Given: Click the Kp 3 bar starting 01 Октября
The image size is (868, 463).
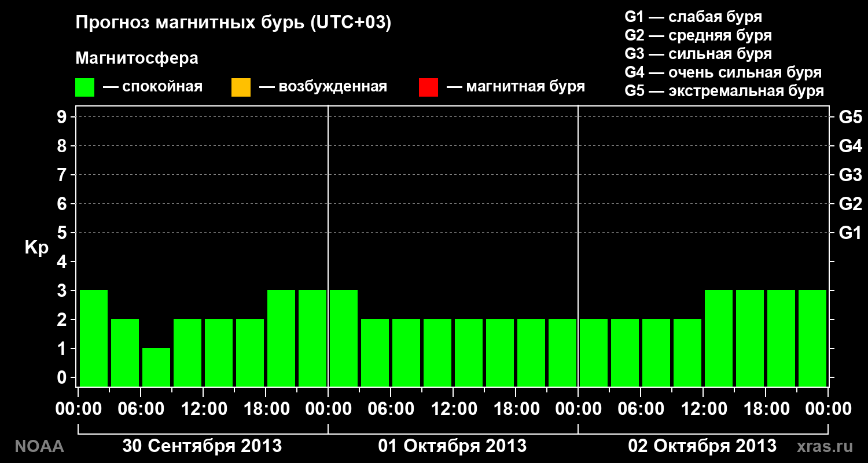Looking at the screenshot, I should (x=344, y=338).
